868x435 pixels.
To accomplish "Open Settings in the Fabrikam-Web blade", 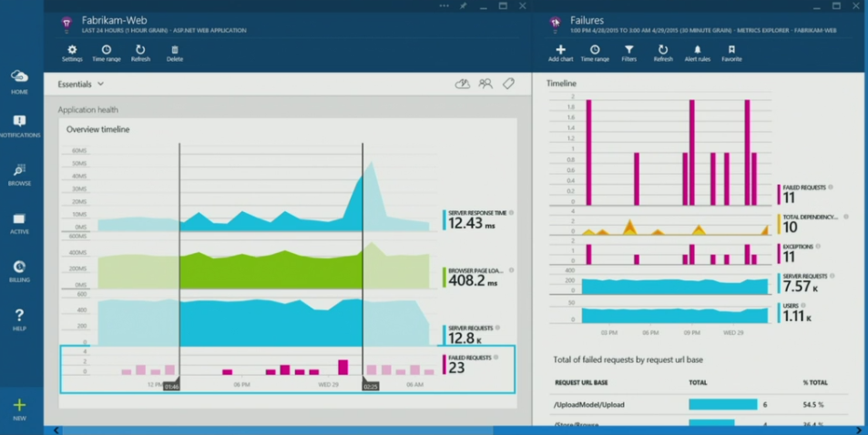I will coord(72,53).
